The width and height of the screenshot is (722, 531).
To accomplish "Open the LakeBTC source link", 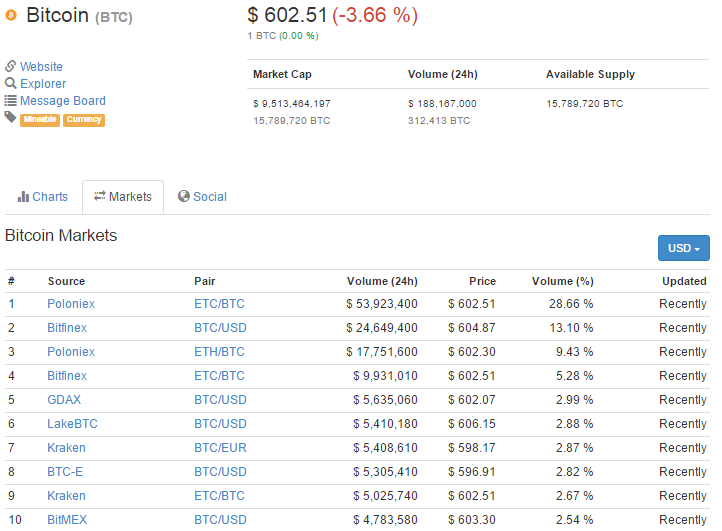I will pos(72,424).
